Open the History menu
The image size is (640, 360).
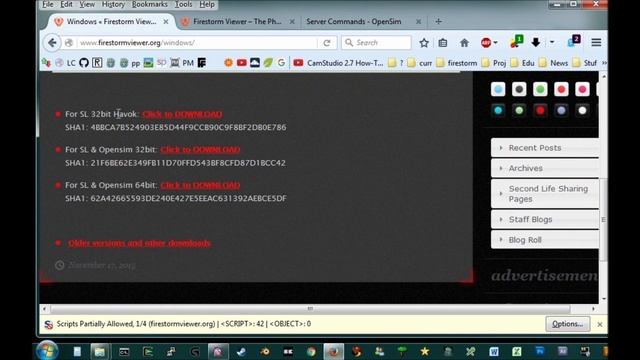click(x=113, y=4)
